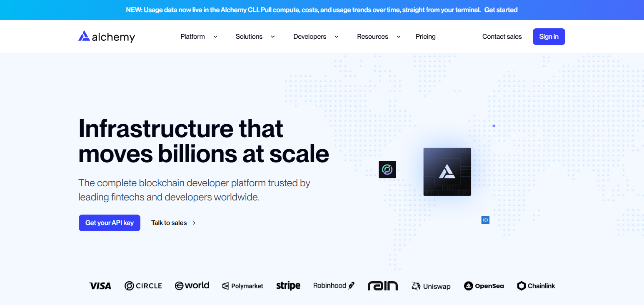Click the rain logo
Viewport: 644px width, 305px height.
point(383,286)
